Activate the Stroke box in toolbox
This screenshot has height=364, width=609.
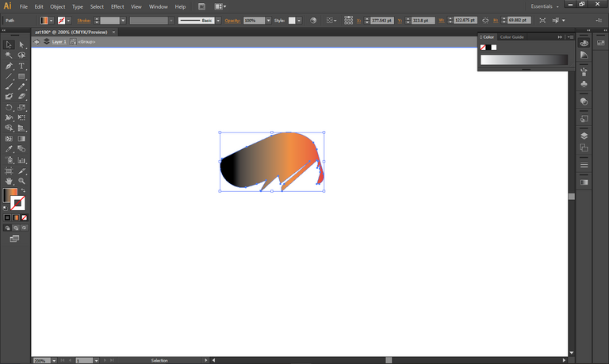(x=18, y=203)
